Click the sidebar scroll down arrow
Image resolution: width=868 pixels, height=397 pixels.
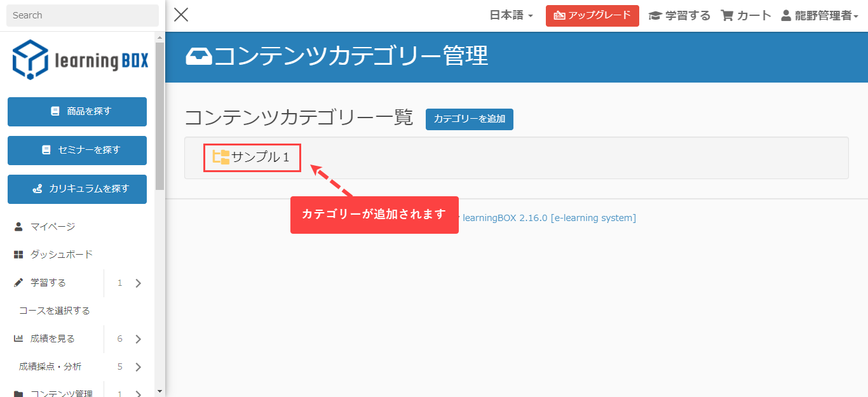pos(159,391)
